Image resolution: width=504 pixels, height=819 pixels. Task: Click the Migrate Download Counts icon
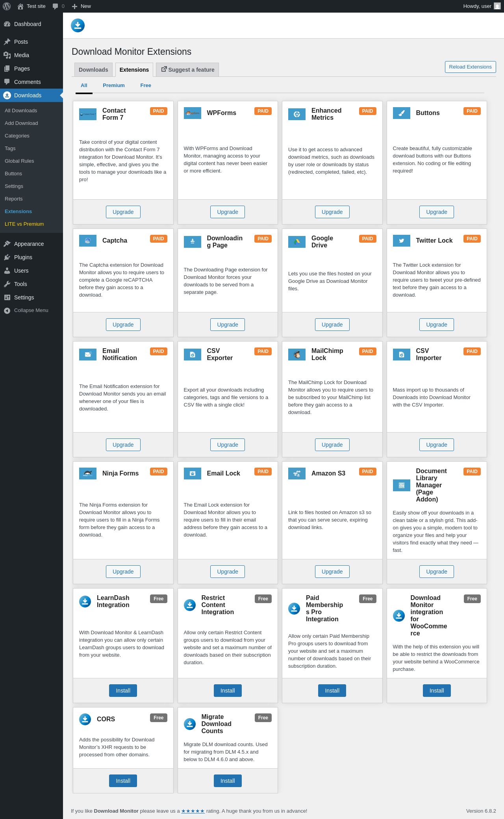190,724
